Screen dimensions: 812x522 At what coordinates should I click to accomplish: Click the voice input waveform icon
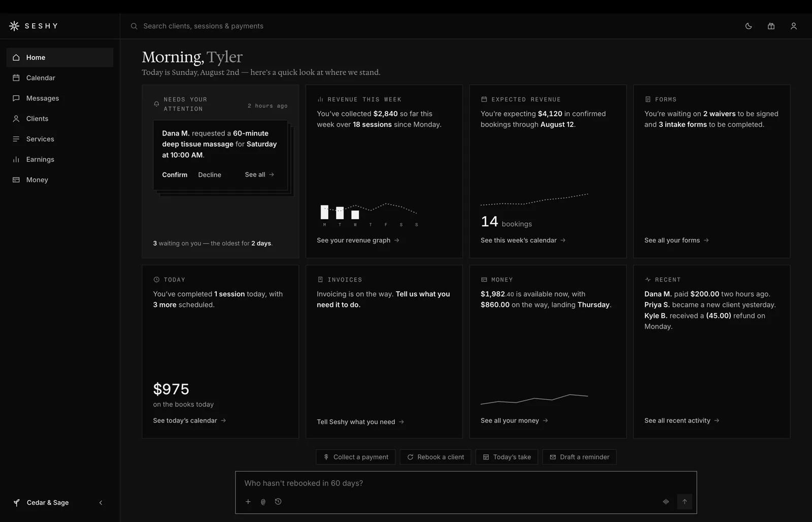pos(666,502)
